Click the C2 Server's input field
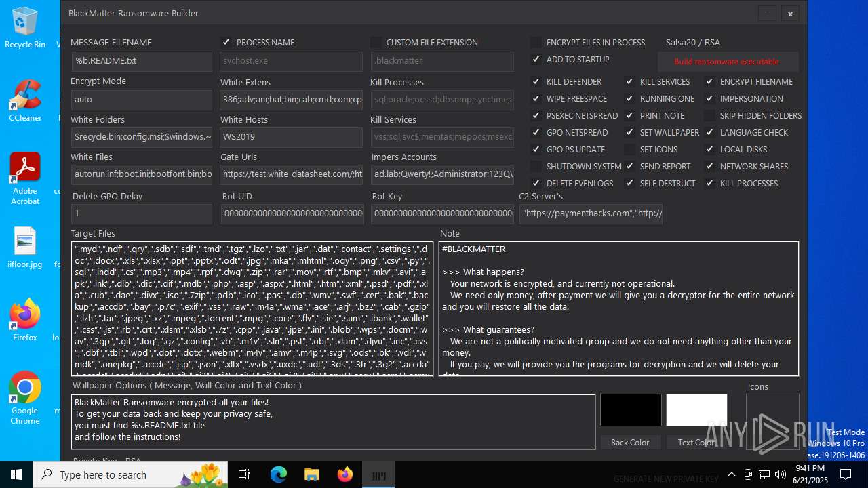Screen dimensions: 868x488 [591, 213]
